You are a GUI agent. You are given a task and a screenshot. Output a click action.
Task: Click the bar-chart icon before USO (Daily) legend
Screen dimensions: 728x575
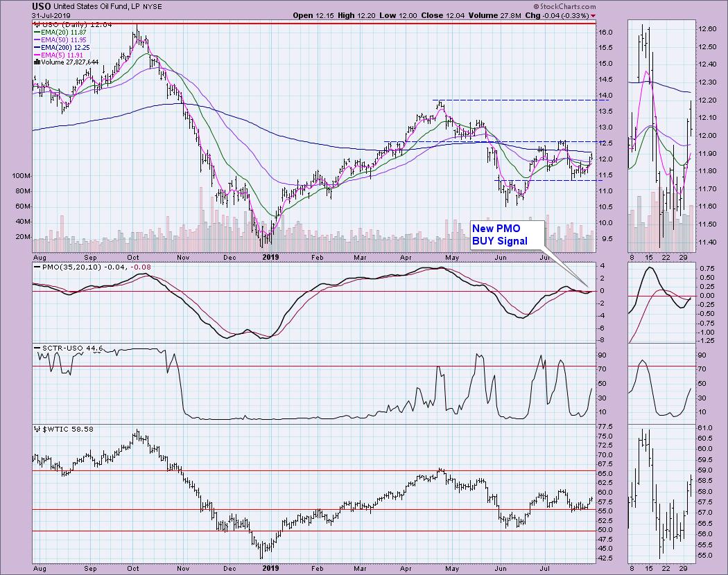coord(37,25)
